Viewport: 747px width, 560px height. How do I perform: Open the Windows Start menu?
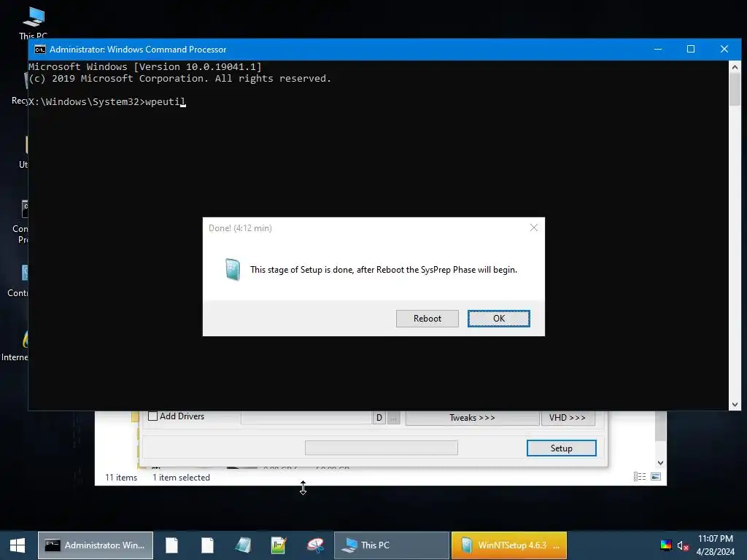pyautogui.click(x=18, y=545)
